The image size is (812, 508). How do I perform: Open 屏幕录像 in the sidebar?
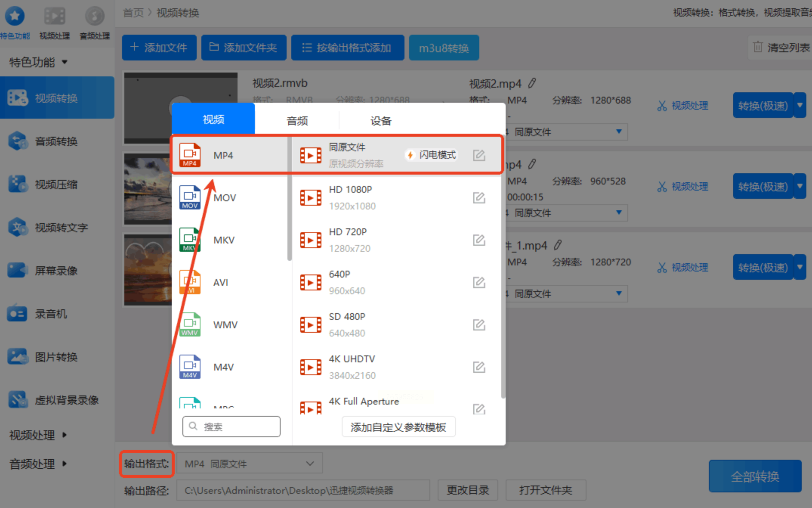pos(56,271)
